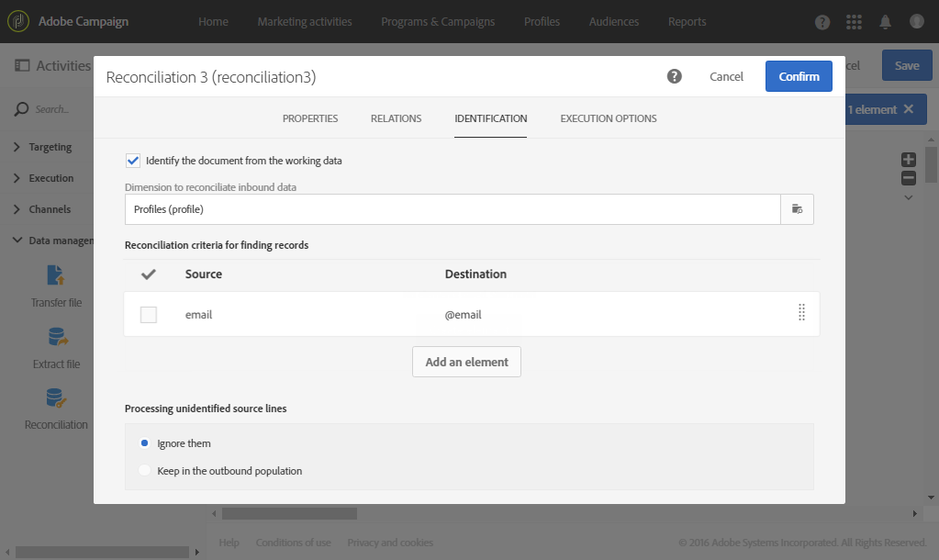Open Programs & Campaigns menu
Image resolution: width=939 pixels, height=560 pixels.
(438, 21)
